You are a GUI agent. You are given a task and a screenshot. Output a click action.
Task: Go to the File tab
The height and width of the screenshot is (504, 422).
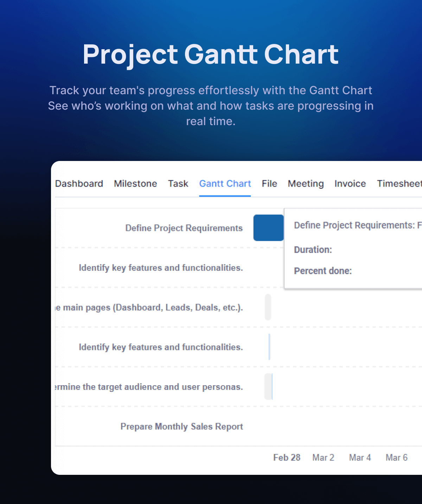269,183
